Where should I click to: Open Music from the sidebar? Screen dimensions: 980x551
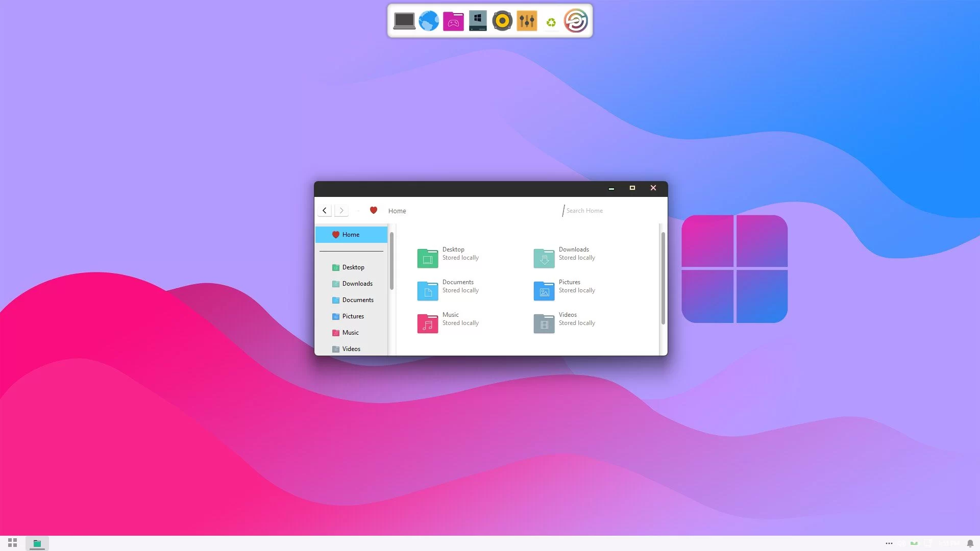[x=351, y=333]
